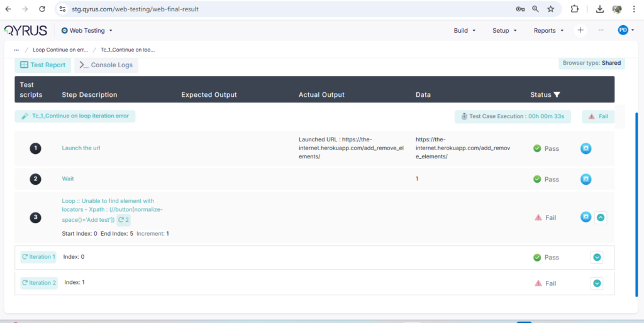Screen dimensions: 644x323
Task: Expand Iteration 2 details
Action: (597, 283)
